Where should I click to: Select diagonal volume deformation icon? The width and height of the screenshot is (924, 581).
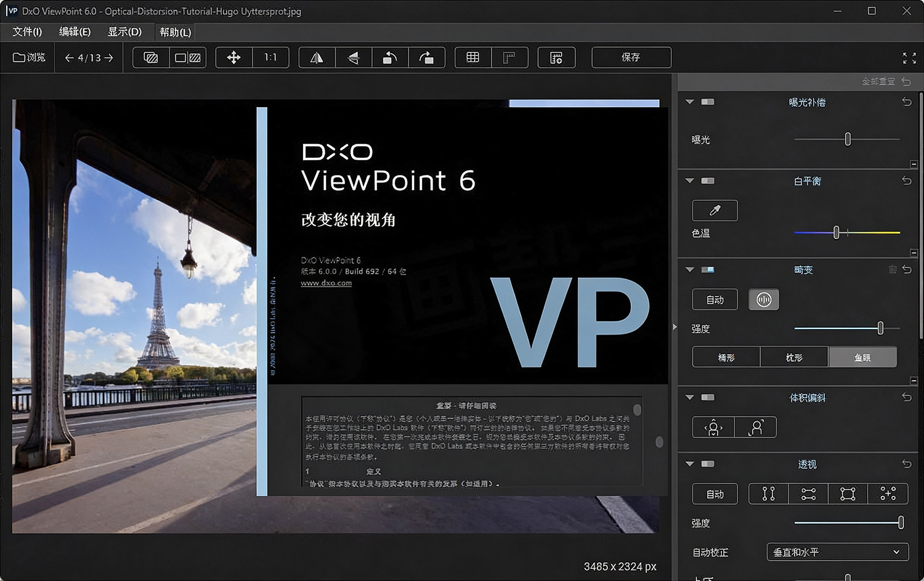point(756,427)
